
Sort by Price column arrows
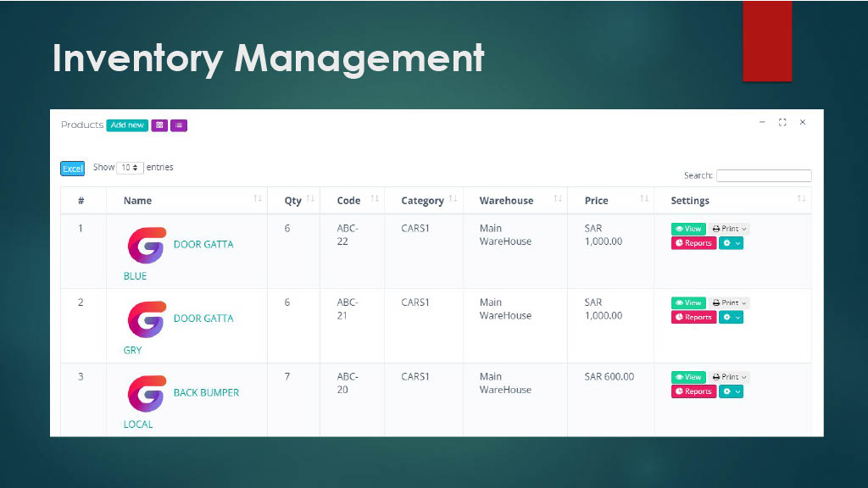644,198
